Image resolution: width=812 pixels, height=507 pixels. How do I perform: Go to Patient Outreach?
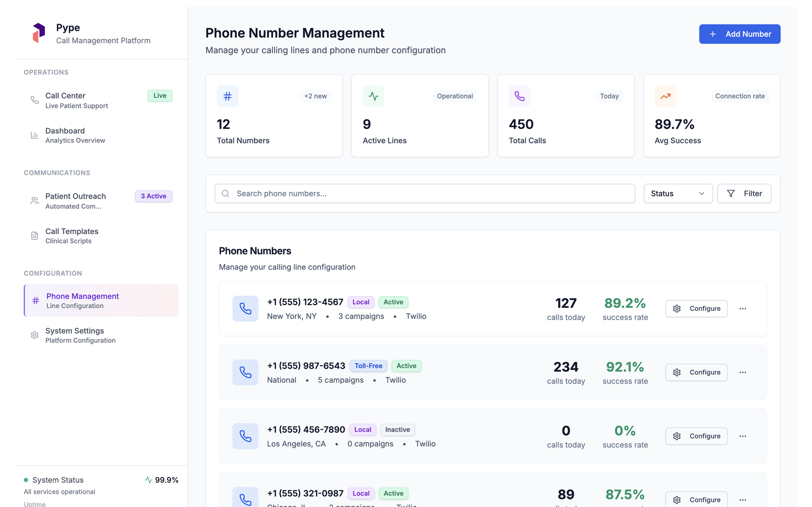(101, 201)
